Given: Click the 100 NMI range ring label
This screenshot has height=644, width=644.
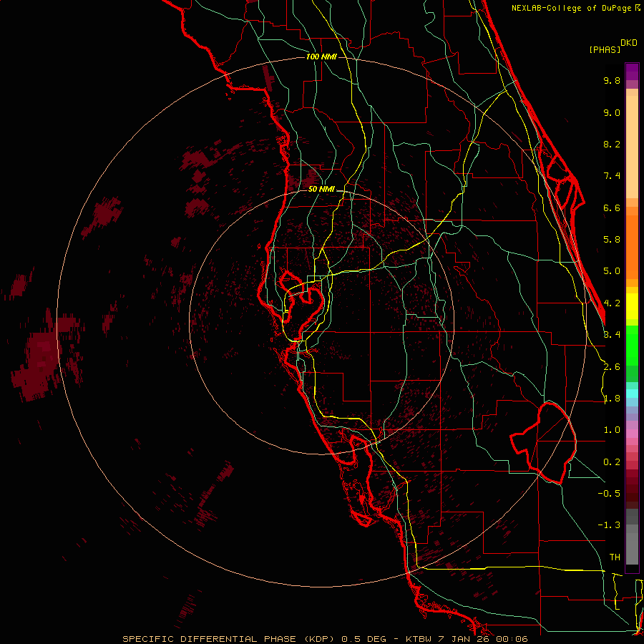Looking at the screenshot, I should pos(321,57).
